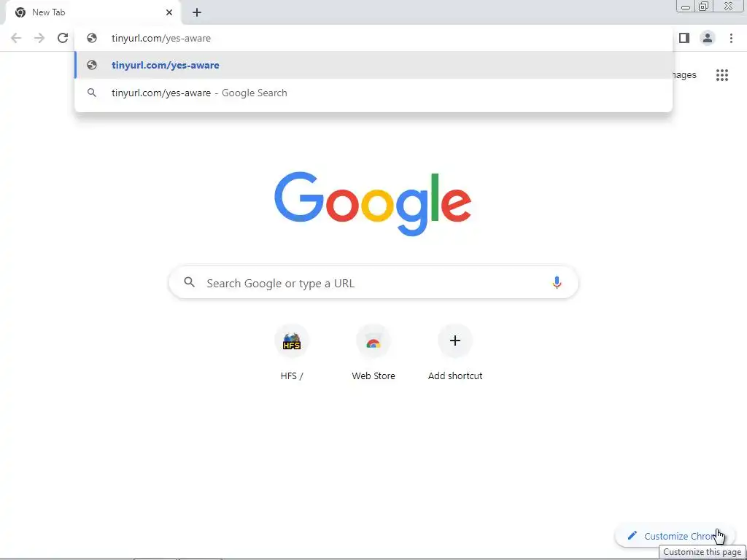Open the profile avatar menu
This screenshot has width=747, height=560.
click(x=708, y=38)
